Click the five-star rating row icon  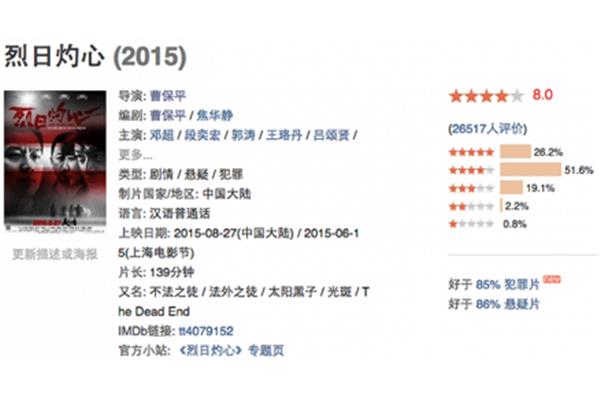(x=471, y=152)
